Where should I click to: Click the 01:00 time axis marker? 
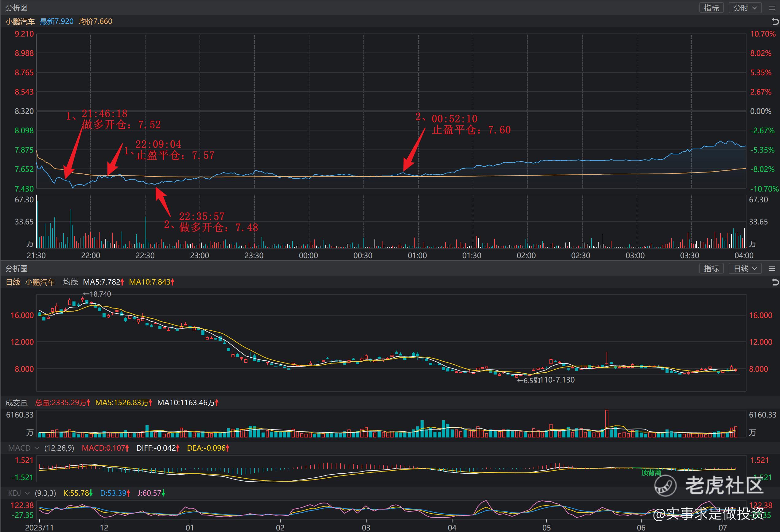click(417, 255)
